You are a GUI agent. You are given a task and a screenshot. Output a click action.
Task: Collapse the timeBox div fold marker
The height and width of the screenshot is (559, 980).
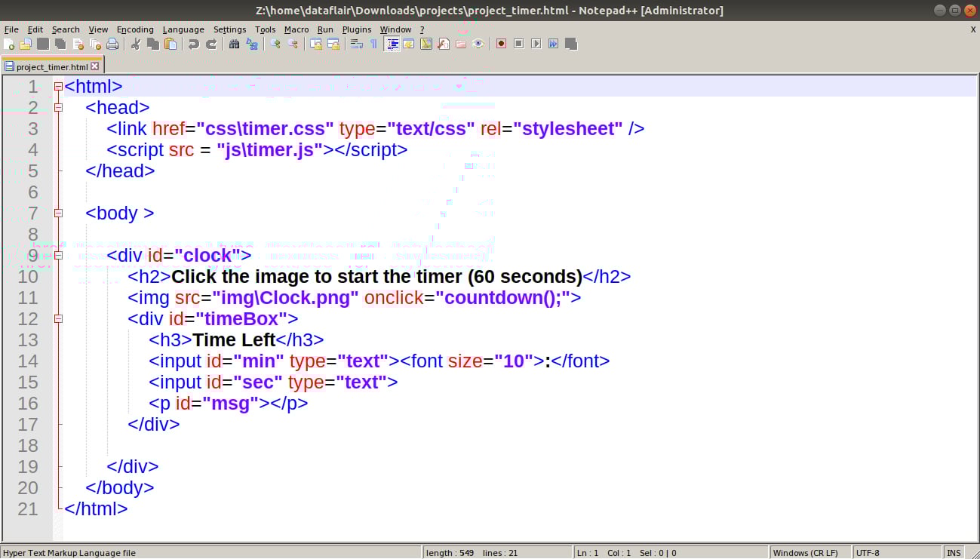58,319
